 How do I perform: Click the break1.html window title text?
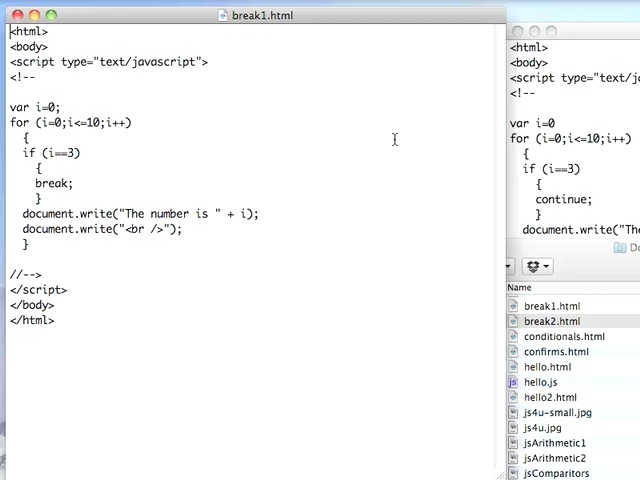262,16
